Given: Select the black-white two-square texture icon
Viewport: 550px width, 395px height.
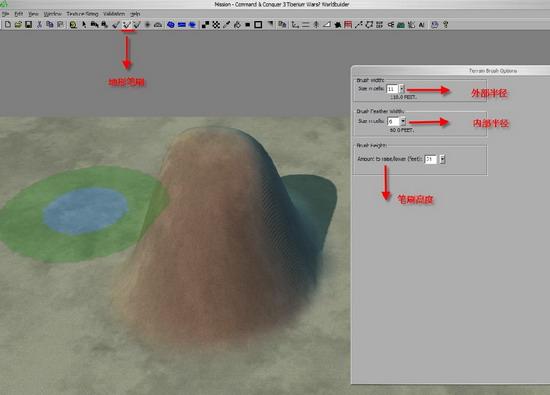Looking at the screenshot, I should [x=206, y=25].
